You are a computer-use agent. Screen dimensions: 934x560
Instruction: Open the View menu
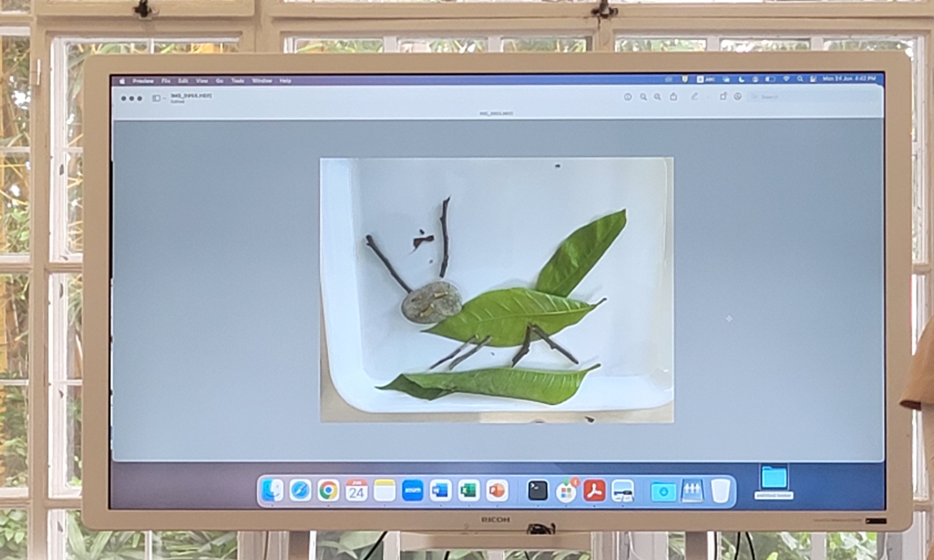[x=201, y=81]
